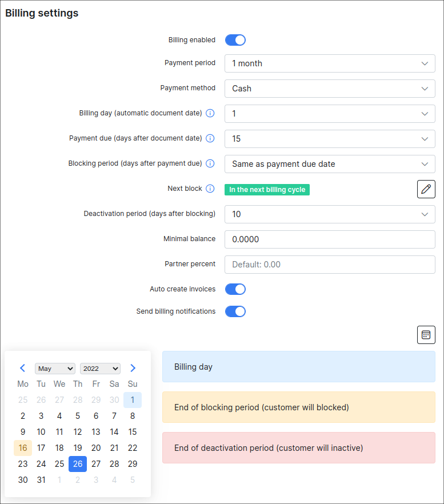Open the 2022 year selector
444x504 pixels.
pos(100,368)
